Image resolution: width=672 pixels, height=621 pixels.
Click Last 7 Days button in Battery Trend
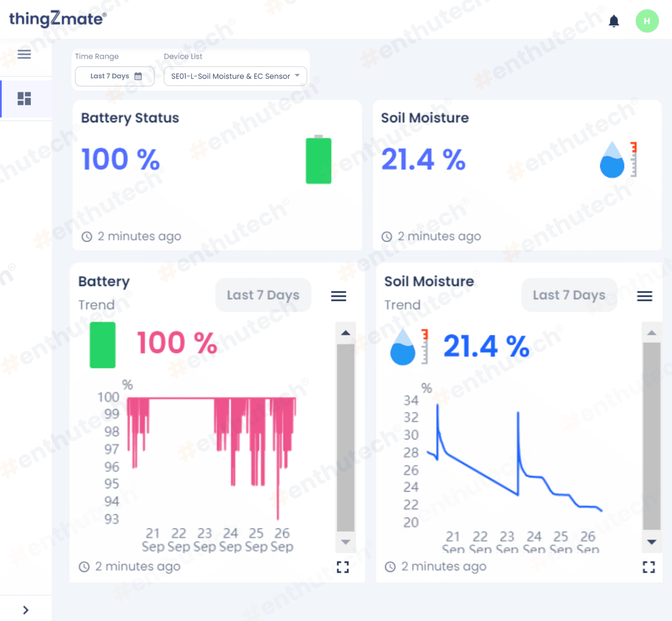point(263,295)
